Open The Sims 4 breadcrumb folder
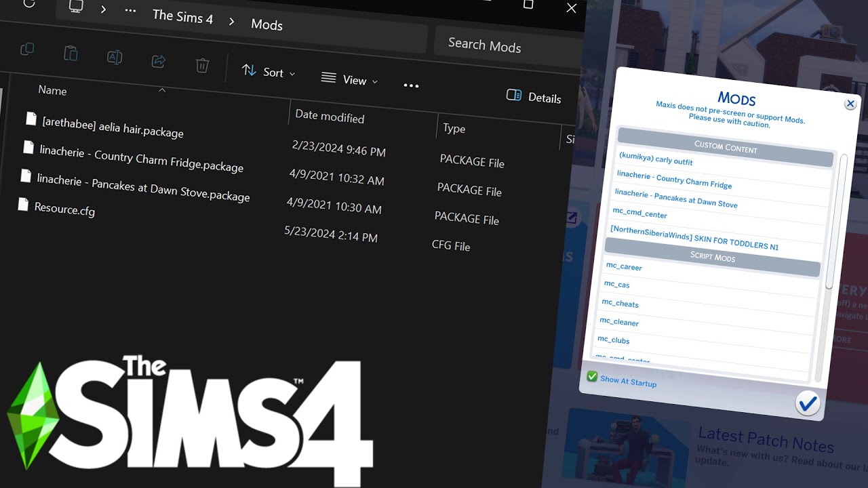The height and width of the screenshot is (488, 868). (x=182, y=17)
